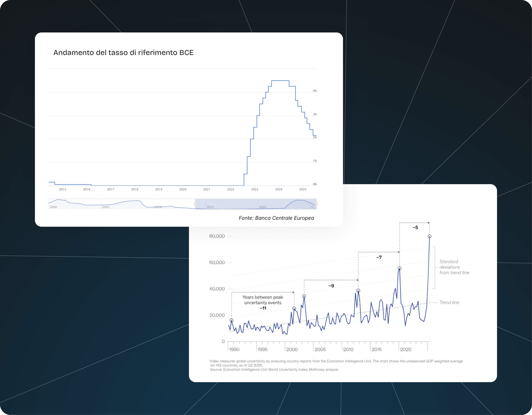The image size is (532, 415).
Task: Click the circled peak near 2012
Action: point(358,291)
